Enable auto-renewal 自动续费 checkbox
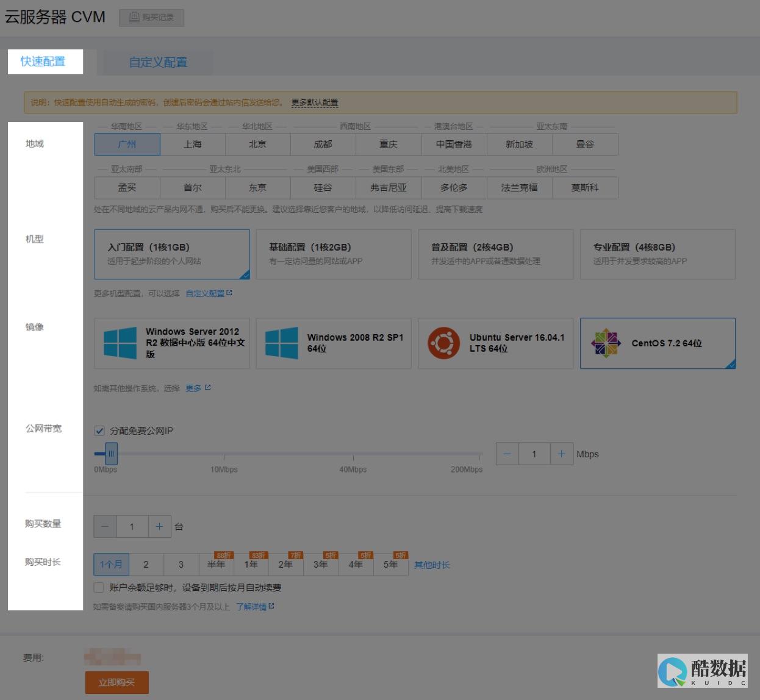The width and height of the screenshot is (760, 700). tap(99, 587)
